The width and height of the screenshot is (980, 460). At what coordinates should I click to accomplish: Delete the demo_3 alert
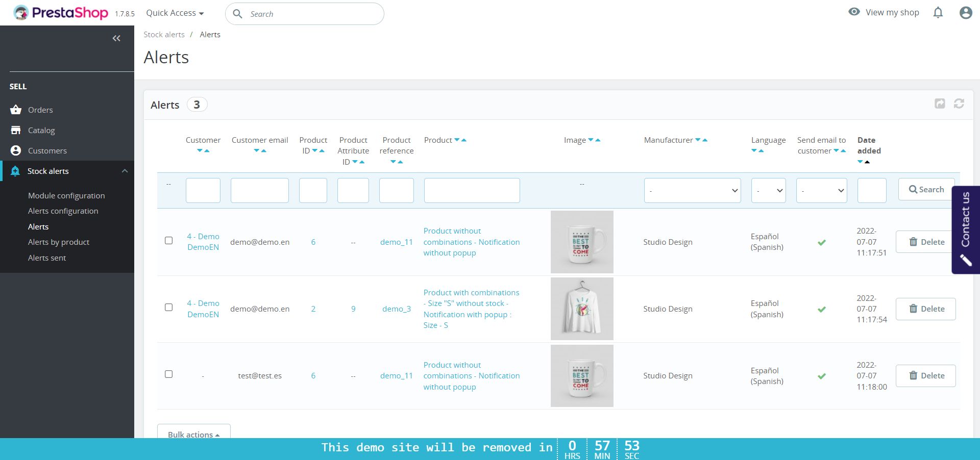926,309
